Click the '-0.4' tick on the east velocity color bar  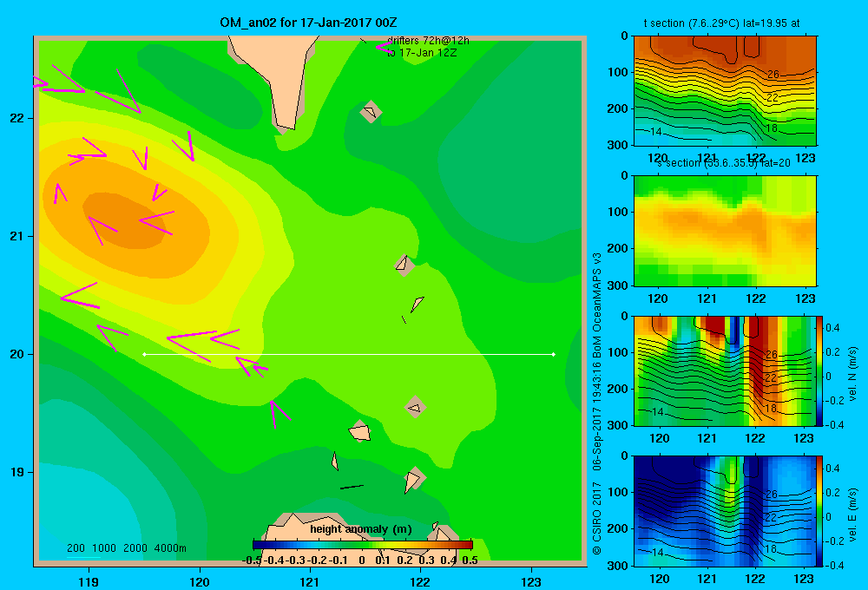[834, 565]
